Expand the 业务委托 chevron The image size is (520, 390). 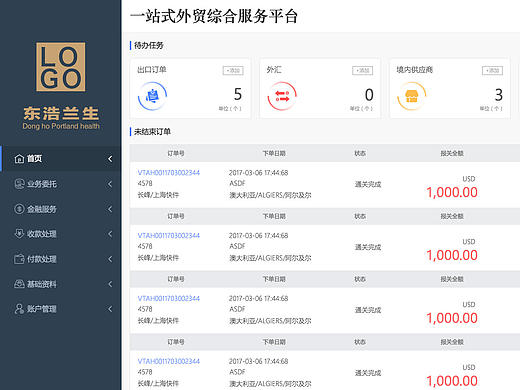(110, 184)
